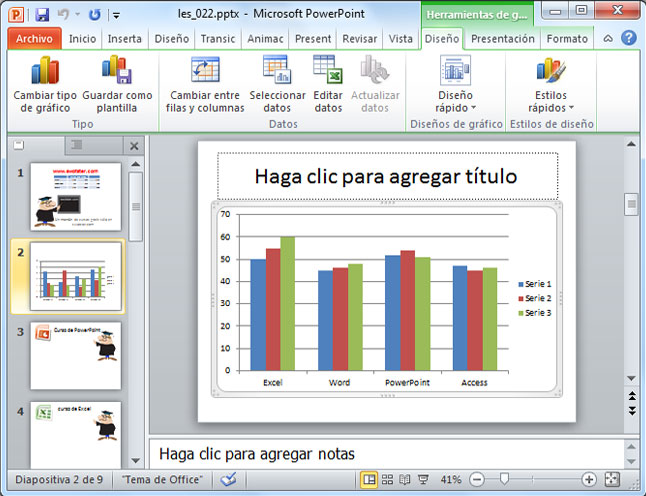
Task: Select slide 4 Curso de Excel thumbnail
Action: pos(76,435)
